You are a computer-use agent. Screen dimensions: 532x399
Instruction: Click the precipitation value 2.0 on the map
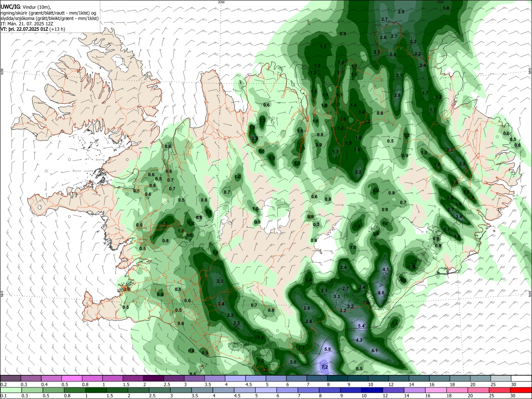point(377,52)
